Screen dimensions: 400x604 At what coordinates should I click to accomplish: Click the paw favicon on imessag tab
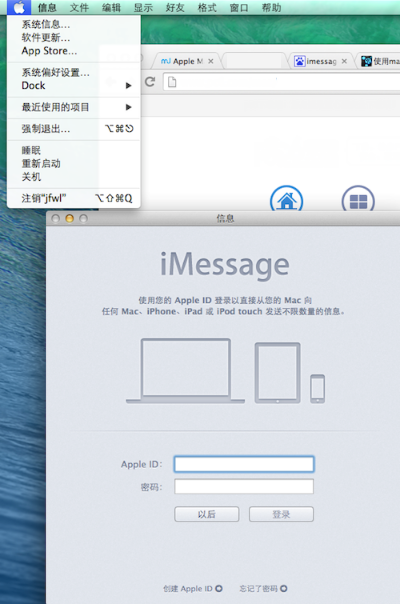coord(299,61)
